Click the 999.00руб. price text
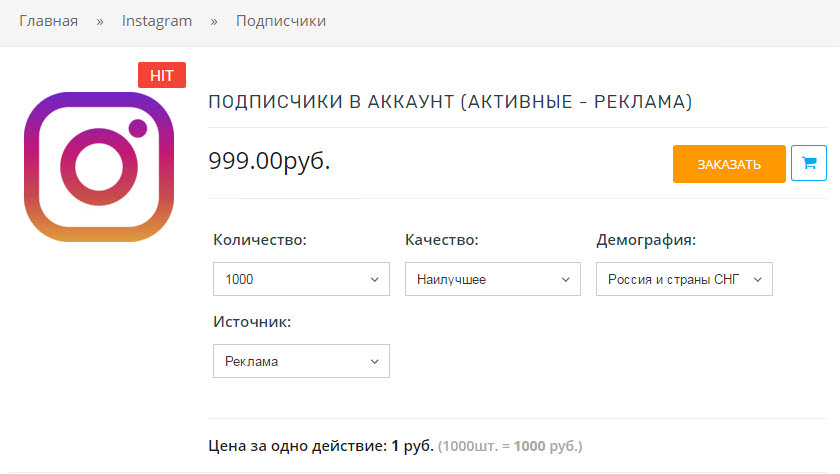Viewport: 840px width, 474px height. pyautogui.click(x=269, y=161)
